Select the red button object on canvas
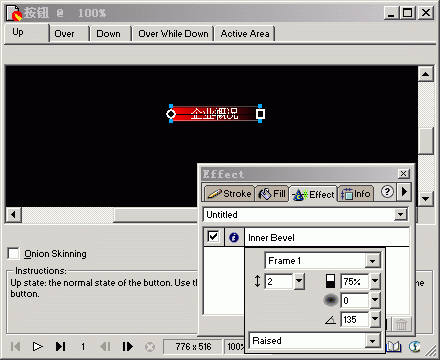 pos(216,114)
